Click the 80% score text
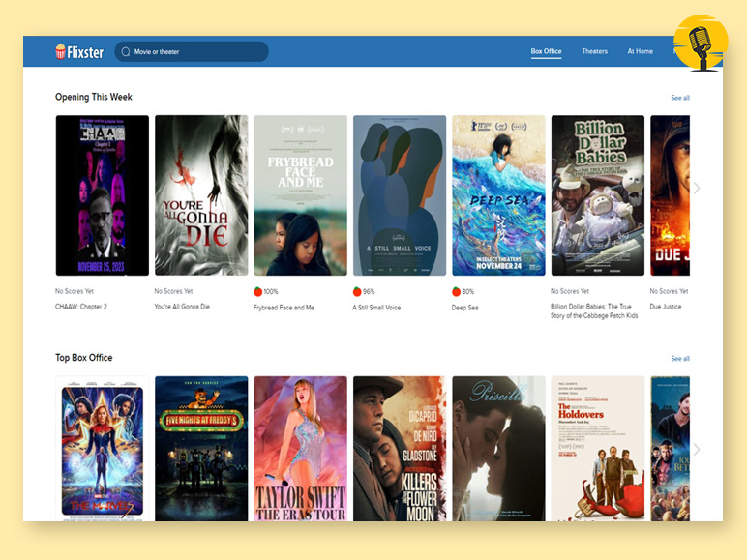The image size is (747, 560). pos(467,291)
